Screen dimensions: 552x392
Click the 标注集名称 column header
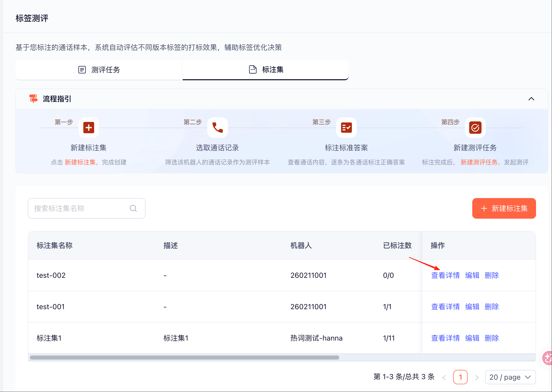point(55,245)
